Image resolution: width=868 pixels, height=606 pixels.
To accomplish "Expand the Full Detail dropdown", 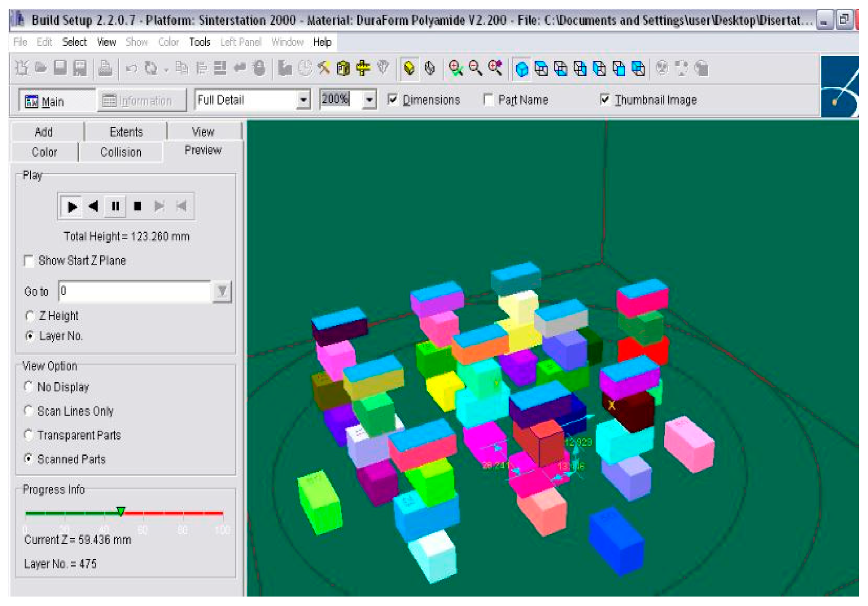I will tap(303, 100).
